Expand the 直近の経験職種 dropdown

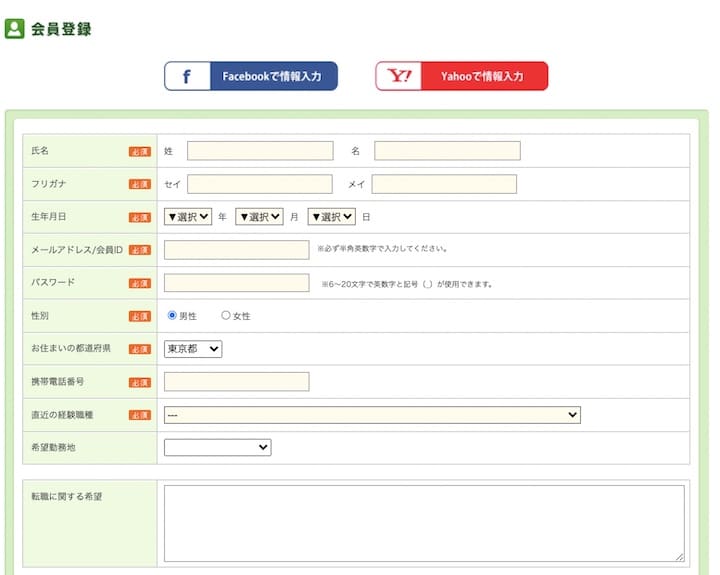(x=372, y=415)
